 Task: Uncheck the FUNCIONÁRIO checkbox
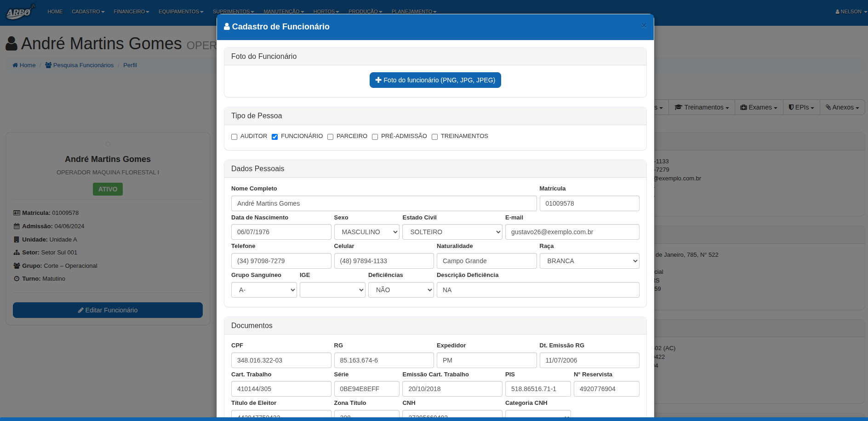[x=275, y=137]
